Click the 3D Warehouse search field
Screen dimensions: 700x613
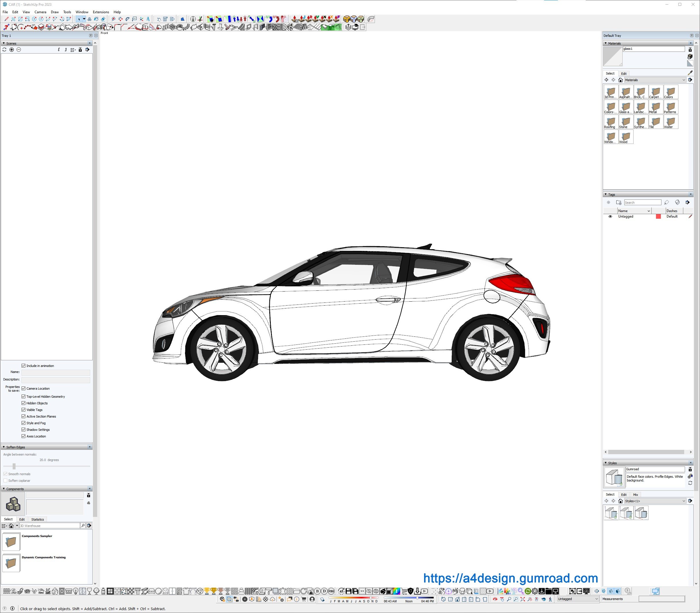click(49, 526)
